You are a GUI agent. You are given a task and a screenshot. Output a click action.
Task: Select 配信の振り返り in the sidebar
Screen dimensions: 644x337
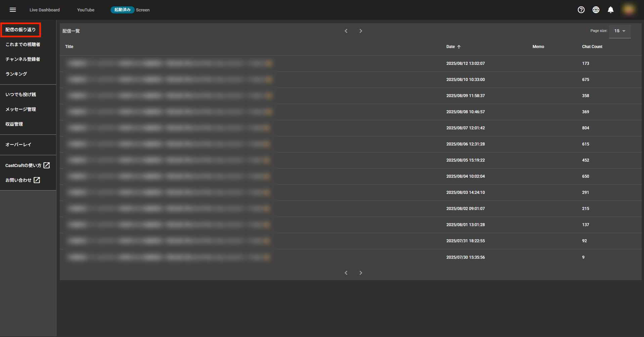[x=20, y=30]
